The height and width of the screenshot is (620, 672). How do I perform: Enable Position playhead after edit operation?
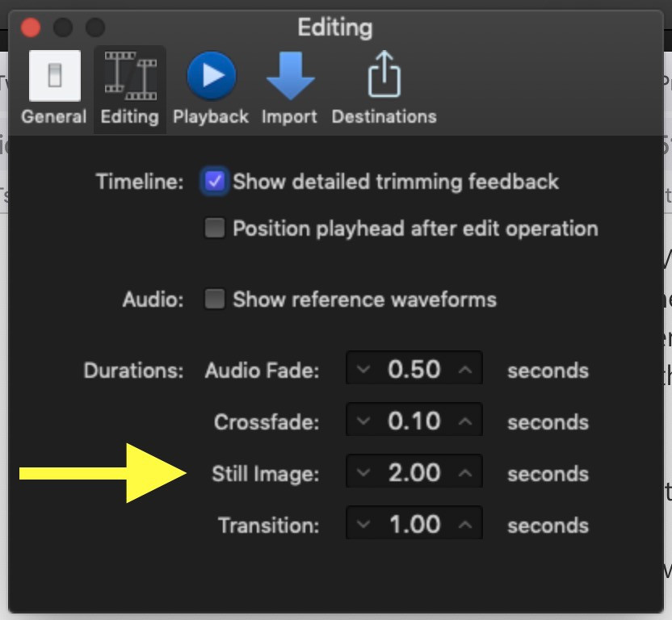pos(215,228)
